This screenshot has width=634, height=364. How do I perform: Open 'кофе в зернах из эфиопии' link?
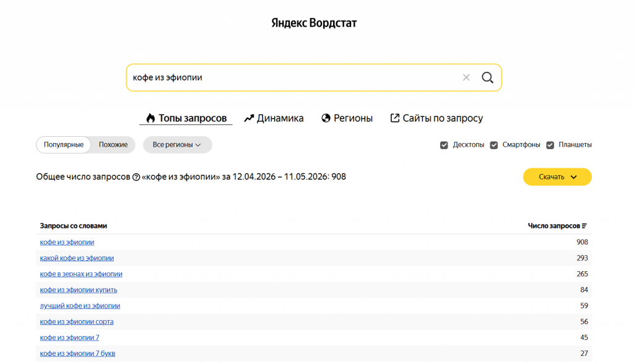point(81,274)
